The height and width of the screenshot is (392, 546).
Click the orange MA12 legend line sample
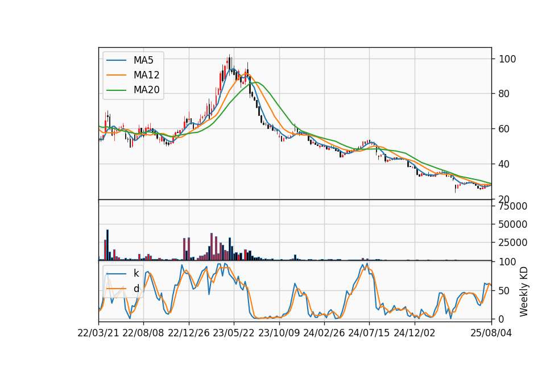coord(116,75)
